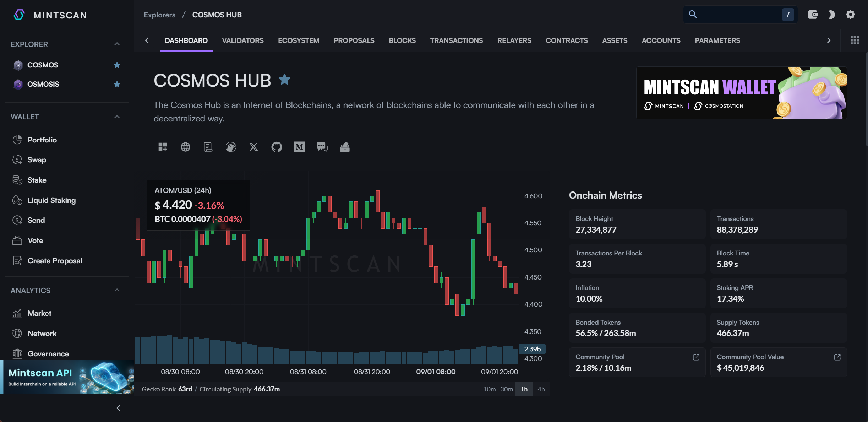The width and height of the screenshot is (868, 422).
Task: Collapse the sidebar with bottom chevron
Action: (x=118, y=408)
